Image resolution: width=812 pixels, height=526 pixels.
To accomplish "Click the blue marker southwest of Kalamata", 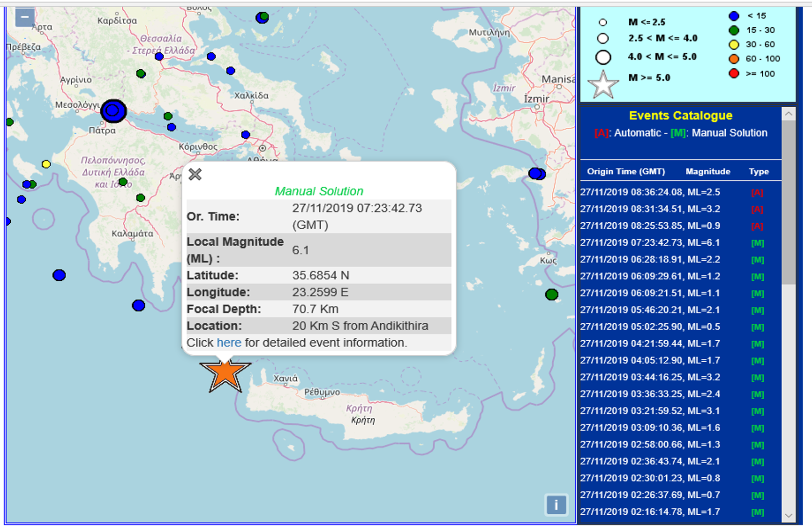I will 59,275.
